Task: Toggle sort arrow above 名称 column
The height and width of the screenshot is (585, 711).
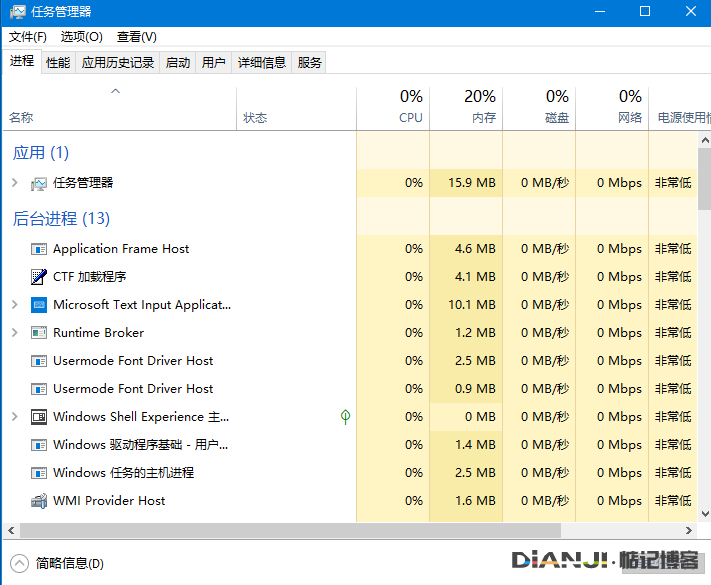Action: pyautogui.click(x=116, y=91)
